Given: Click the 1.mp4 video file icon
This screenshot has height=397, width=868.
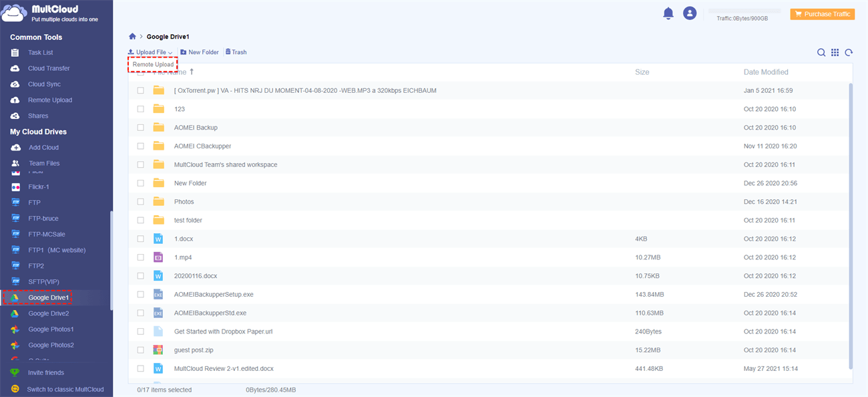Looking at the screenshot, I should (158, 257).
